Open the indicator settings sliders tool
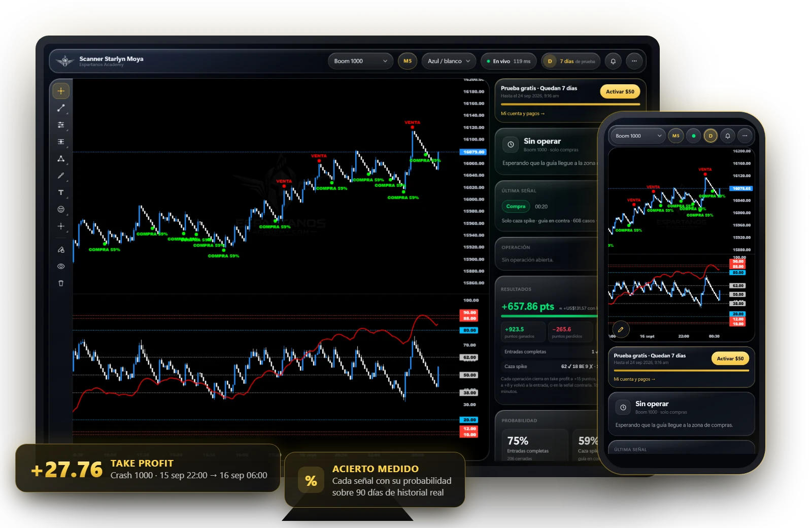812x528 pixels. 61,125
